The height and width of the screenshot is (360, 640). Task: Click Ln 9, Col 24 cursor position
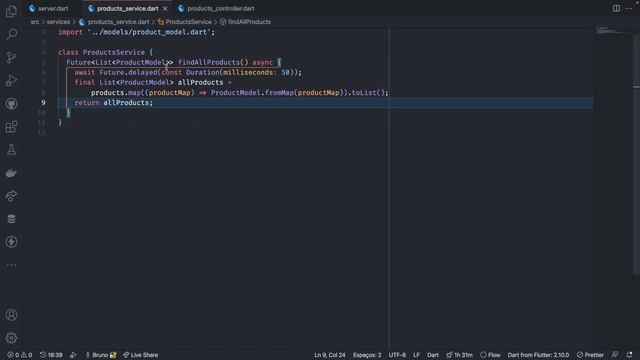[330, 355]
